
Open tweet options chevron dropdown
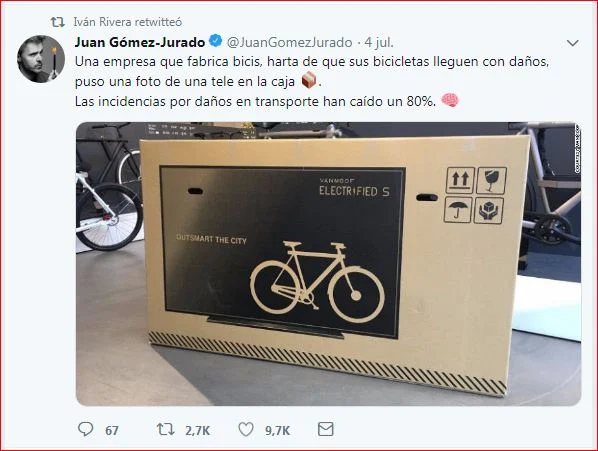572,43
